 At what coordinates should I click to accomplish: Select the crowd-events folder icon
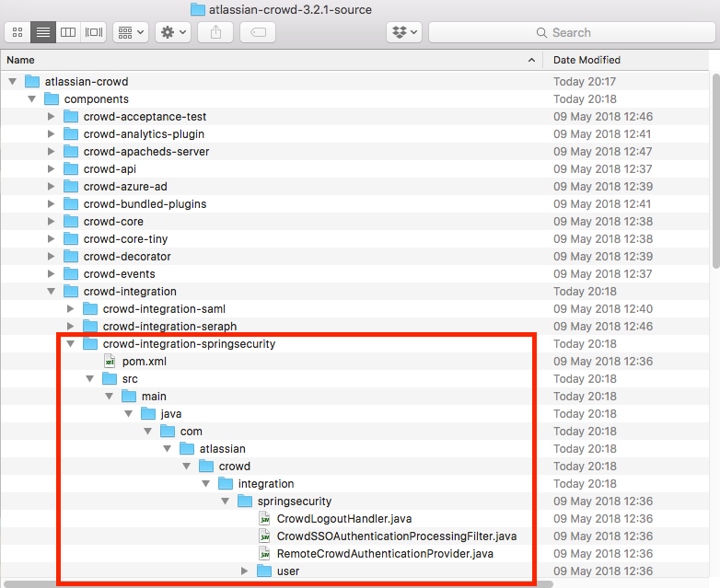pyautogui.click(x=71, y=273)
